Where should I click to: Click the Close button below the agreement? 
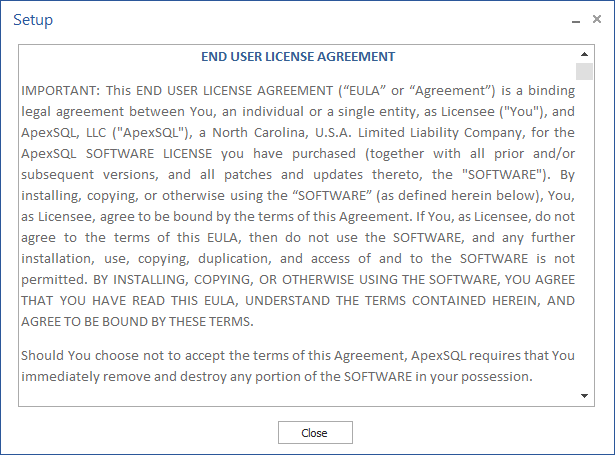[315, 433]
